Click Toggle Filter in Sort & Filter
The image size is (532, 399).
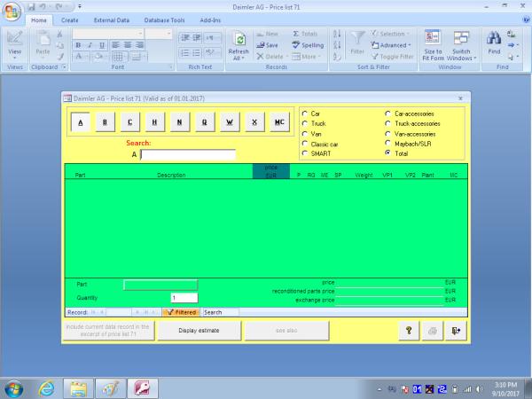pos(393,57)
